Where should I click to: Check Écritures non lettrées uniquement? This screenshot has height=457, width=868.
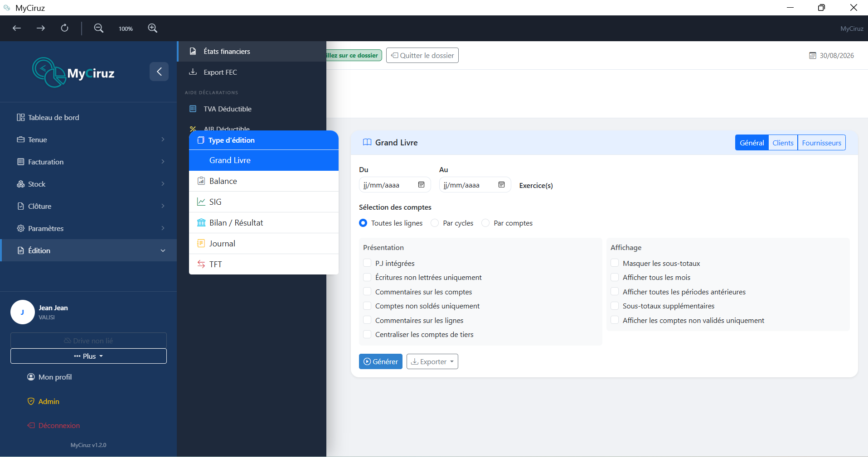(x=367, y=277)
